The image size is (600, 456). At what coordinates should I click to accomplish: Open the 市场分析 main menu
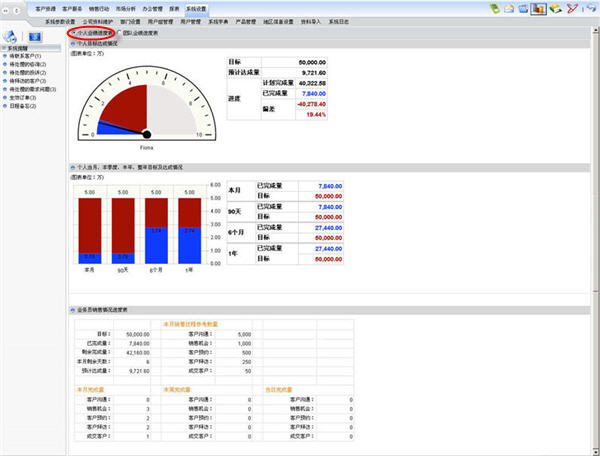pyautogui.click(x=126, y=9)
